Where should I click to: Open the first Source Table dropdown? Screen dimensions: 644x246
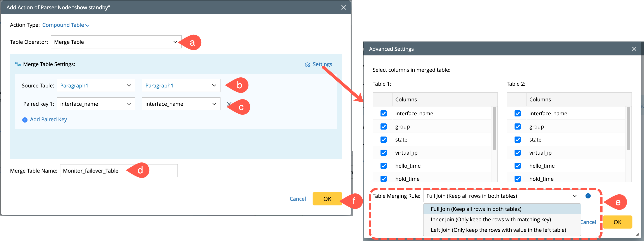pos(96,85)
